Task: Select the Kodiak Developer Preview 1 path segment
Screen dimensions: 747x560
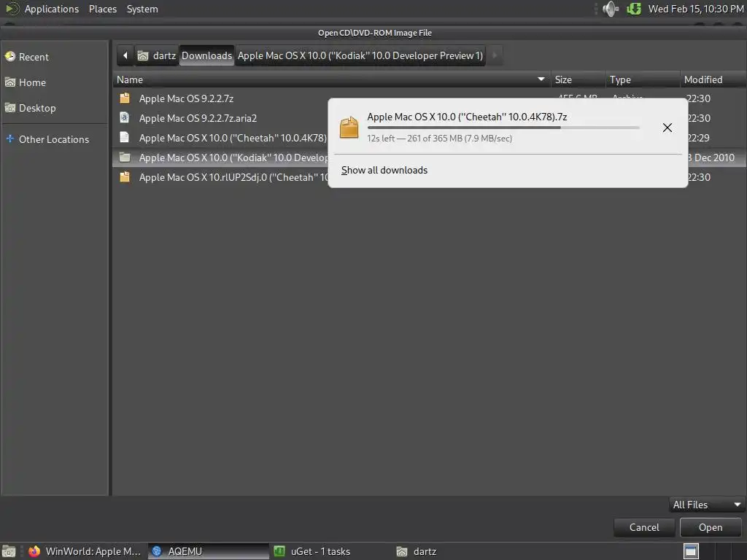Action: (x=360, y=55)
